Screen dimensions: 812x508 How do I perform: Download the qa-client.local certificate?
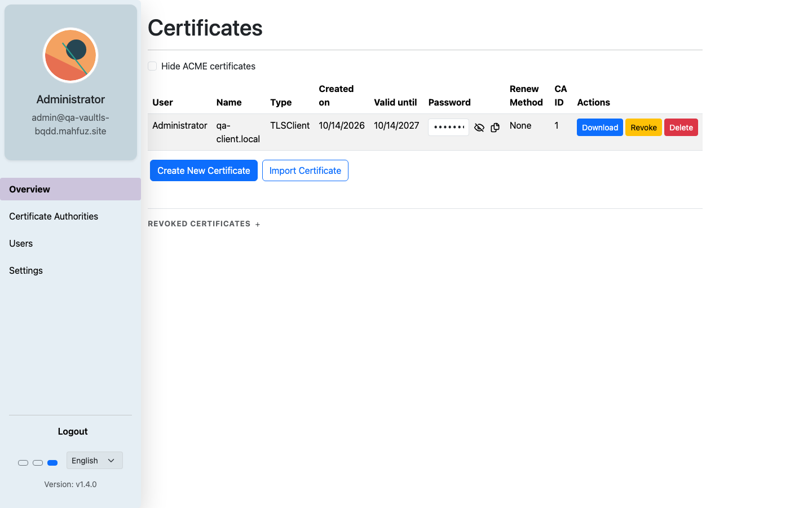pyautogui.click(x=600, y=128)
